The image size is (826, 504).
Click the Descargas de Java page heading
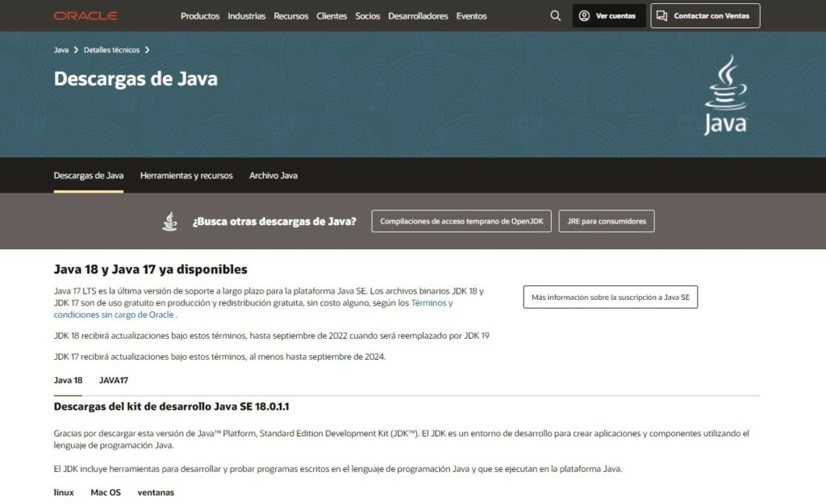tap(136, 78)
